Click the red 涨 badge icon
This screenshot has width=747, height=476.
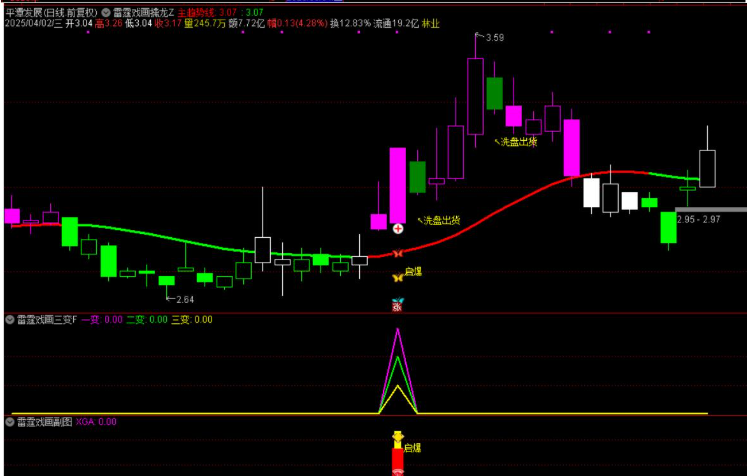point(397,308)
